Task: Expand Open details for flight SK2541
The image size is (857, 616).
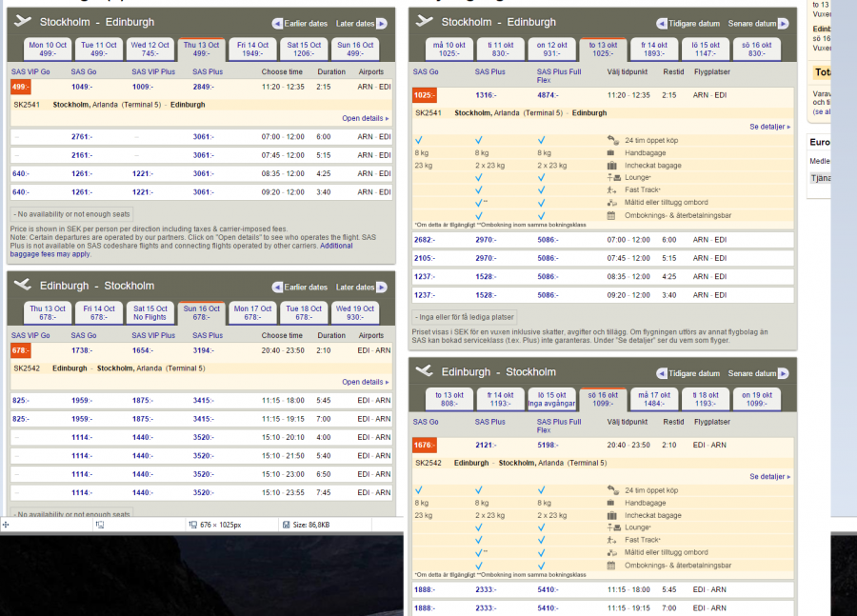Action: click(365, 118)
